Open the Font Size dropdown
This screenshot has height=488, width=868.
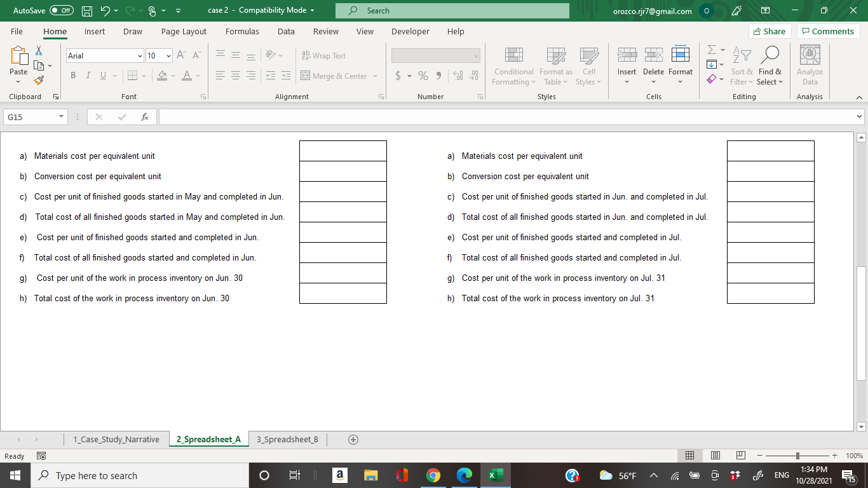(168, 56)
